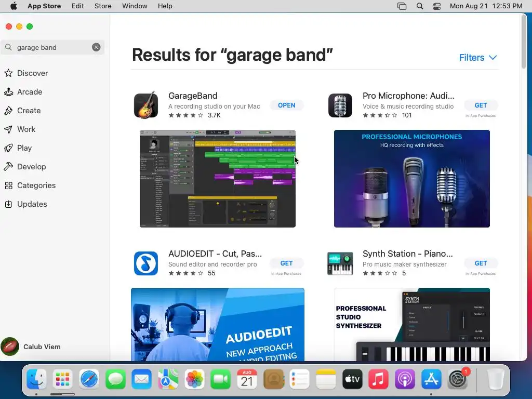Open the Synth Station app icon

click(340, 263)
